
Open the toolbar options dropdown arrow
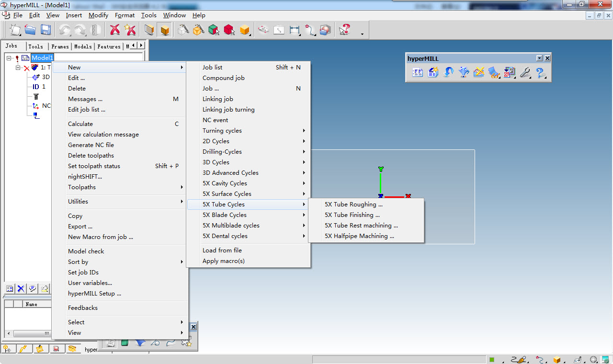click(362, 34)
